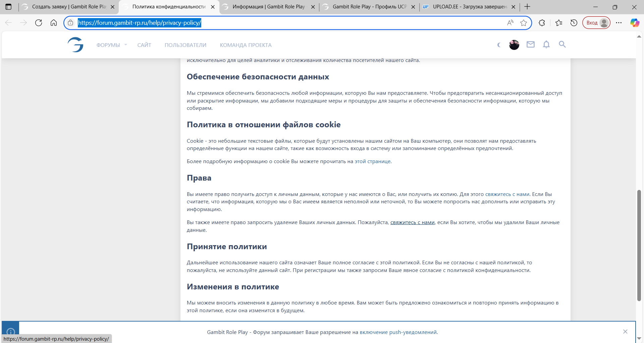Switch to 'Информация | Gambit Role Play' tab

coord(269,7)
